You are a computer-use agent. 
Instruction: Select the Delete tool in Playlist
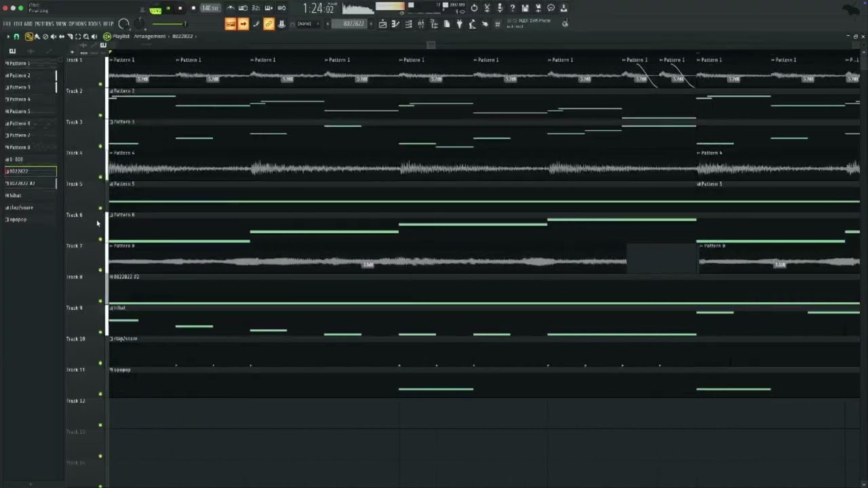point(45,37)
